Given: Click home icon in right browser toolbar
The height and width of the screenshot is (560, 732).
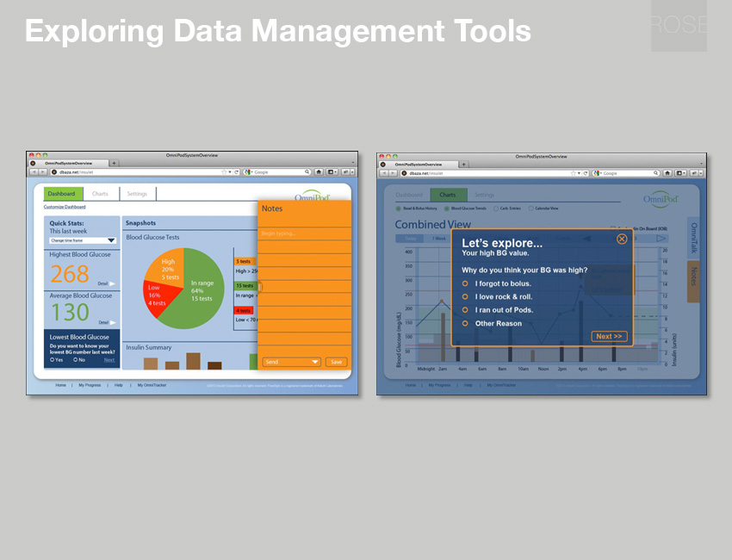Looking at the screenshot, I should (667, 173).
